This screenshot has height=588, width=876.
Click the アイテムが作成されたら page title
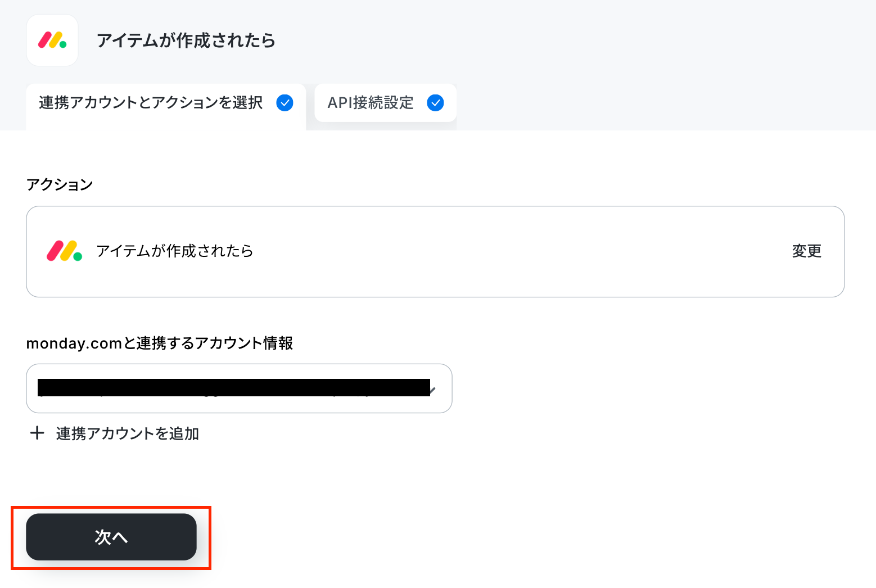pos(186,40)
